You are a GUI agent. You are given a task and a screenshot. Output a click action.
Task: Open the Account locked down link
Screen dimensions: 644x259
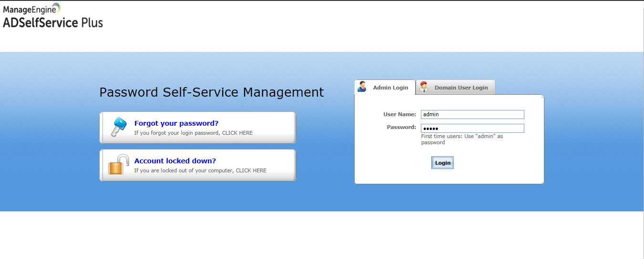click(x=175, y=161)
